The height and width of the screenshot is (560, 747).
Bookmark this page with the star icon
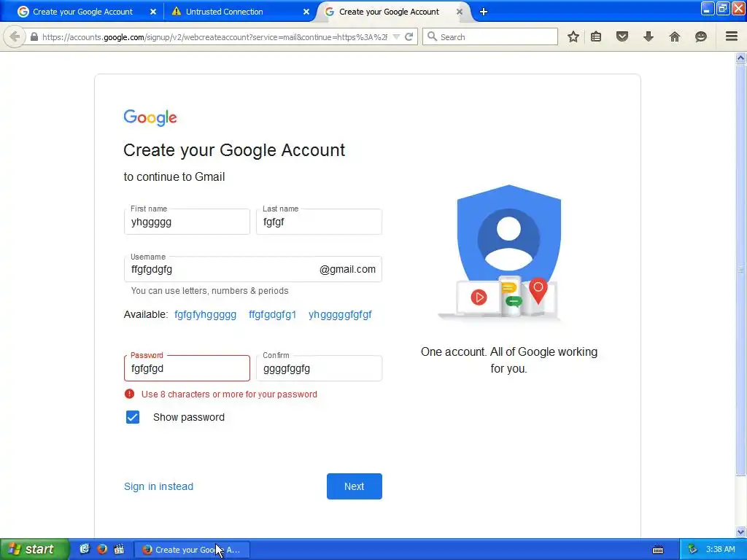coord(573,36)
